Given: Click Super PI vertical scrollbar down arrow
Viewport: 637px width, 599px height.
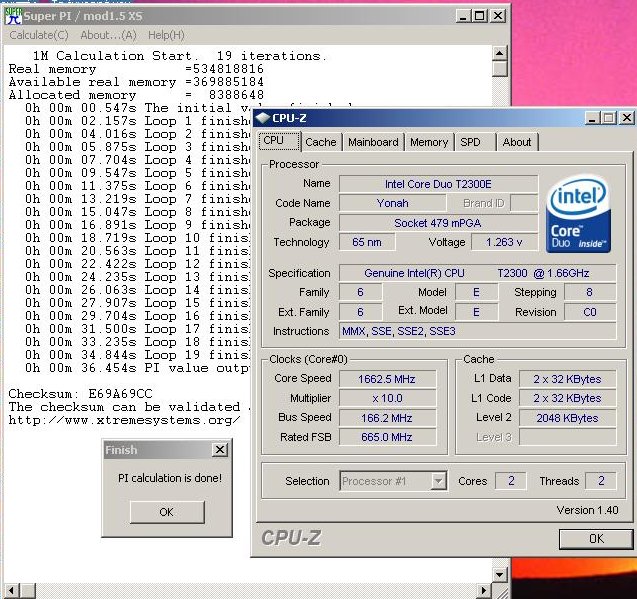Looking at the screenshot, I should tap(499, 575).
